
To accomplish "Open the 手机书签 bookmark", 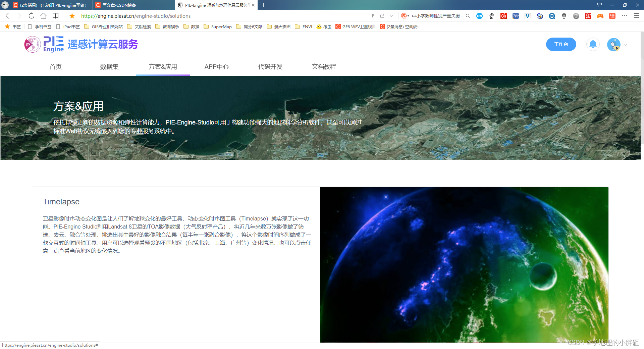I will 40,27.
